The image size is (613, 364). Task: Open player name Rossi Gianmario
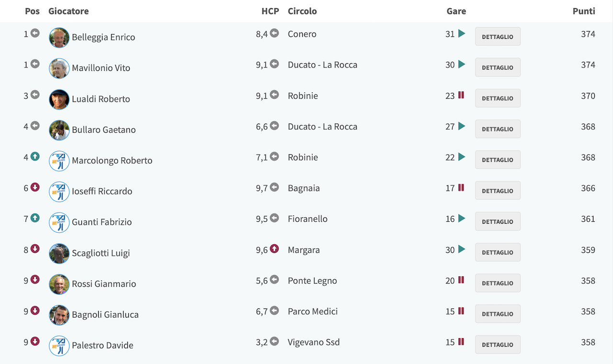click(104, 284)
